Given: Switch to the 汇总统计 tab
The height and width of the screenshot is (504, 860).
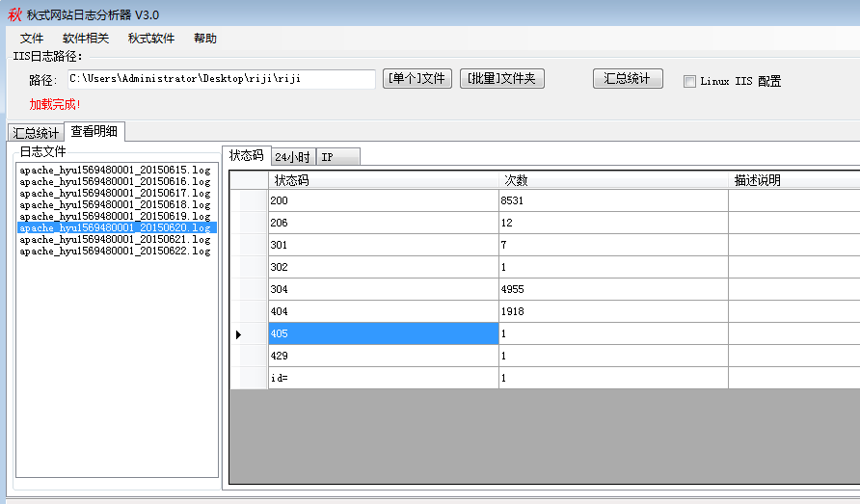Looking at the screenshot, I should click(36, 133).
